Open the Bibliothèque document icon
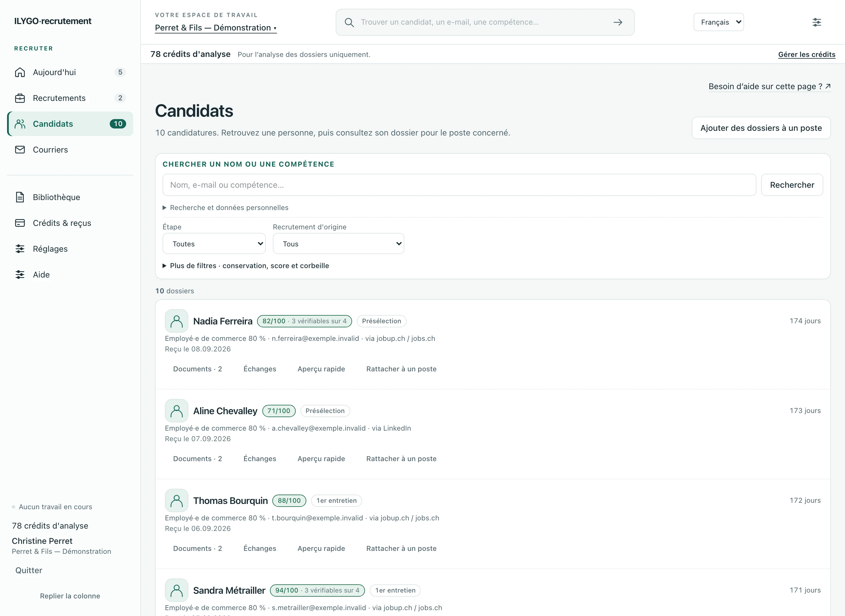Image resolution: width=845 pixels, height=616 pixels. click(20, 197)
